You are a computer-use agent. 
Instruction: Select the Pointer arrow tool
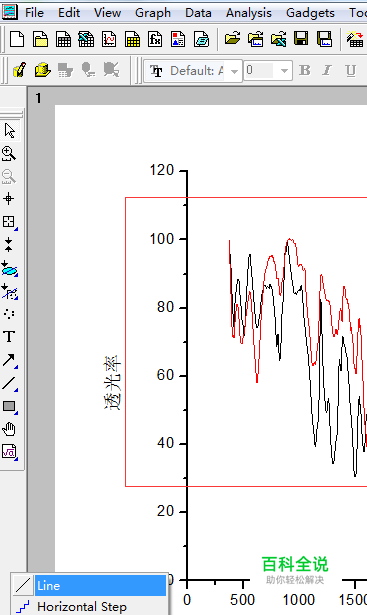point(9,130)
